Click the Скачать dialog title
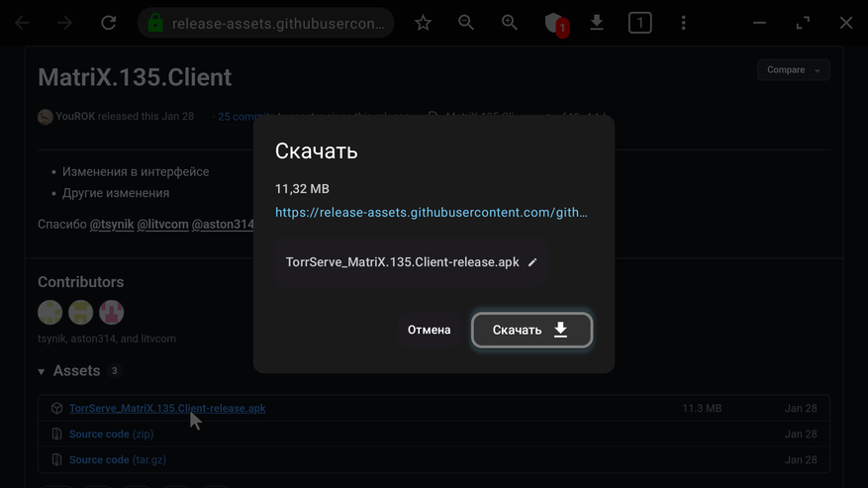 pyautogui.click(x=316, y=151)
